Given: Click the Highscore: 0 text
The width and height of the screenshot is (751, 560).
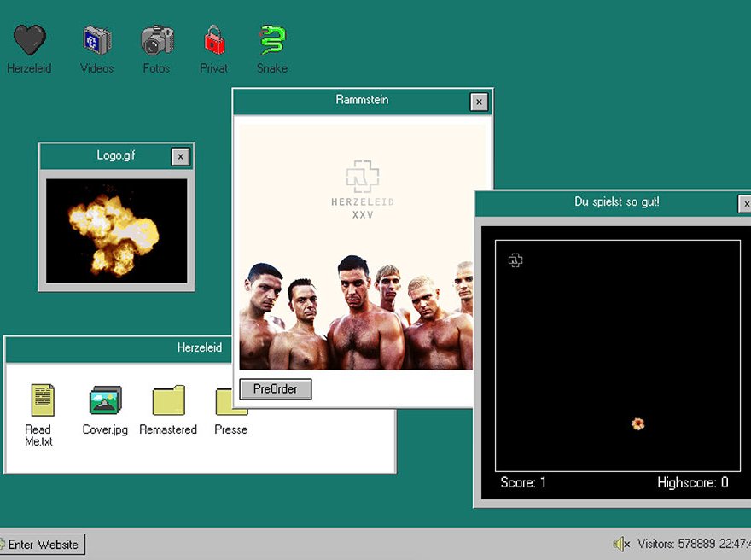Looking at the screenshot, I should click(x=693, y=482).
